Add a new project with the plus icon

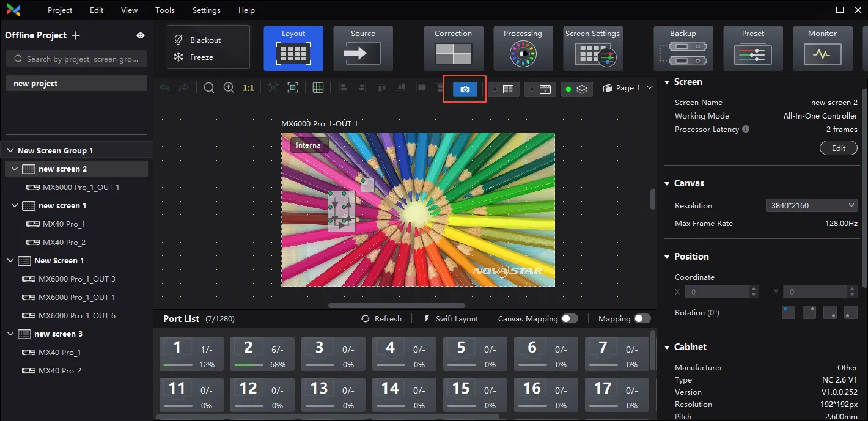76,35
